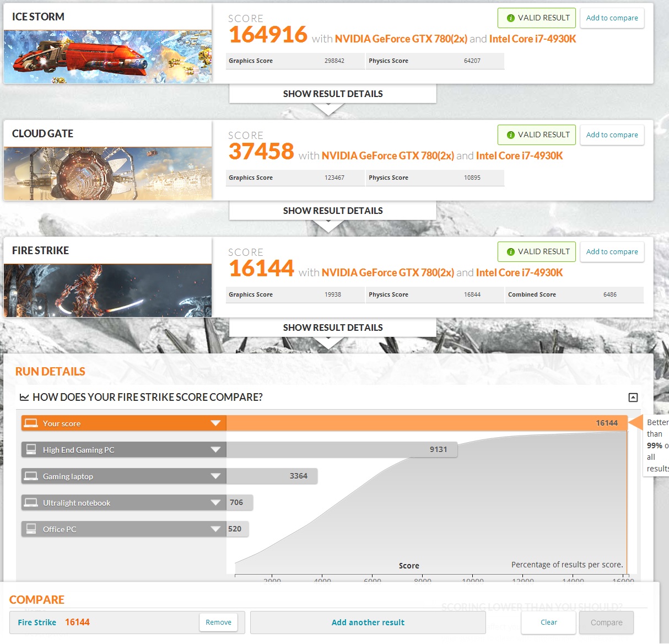Click Ice Storm Physics Score value 64207
This screenshot has height=644, width=669.
pyautogui.click(x=472, y=61)
